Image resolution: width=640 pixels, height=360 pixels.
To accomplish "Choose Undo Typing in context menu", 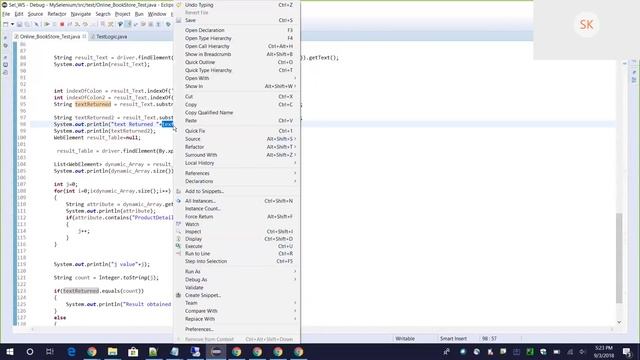I will (237, 5).
